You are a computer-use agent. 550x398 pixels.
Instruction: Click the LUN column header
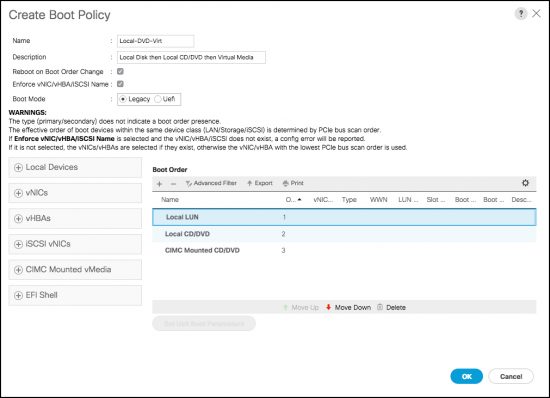(408, 200)
